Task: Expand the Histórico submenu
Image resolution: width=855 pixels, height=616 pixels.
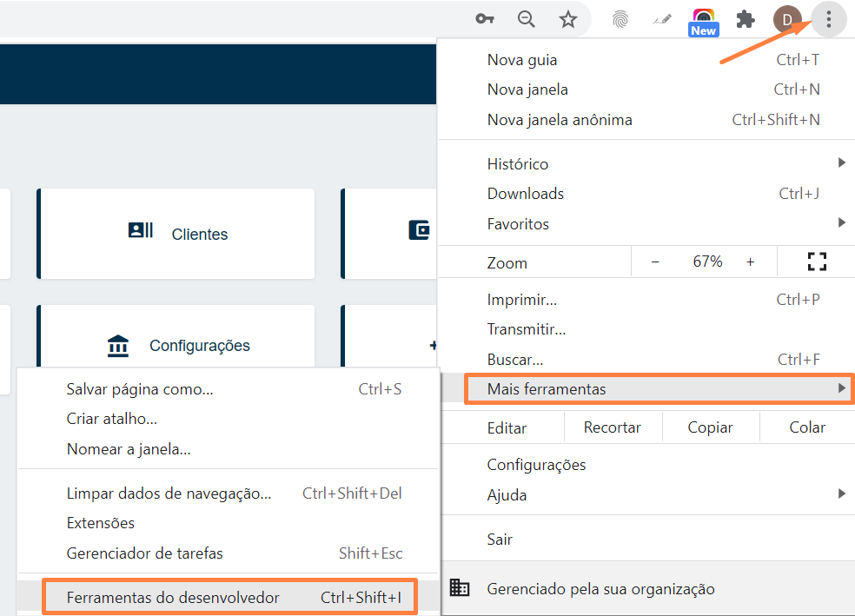Action: tap(646, 163)
